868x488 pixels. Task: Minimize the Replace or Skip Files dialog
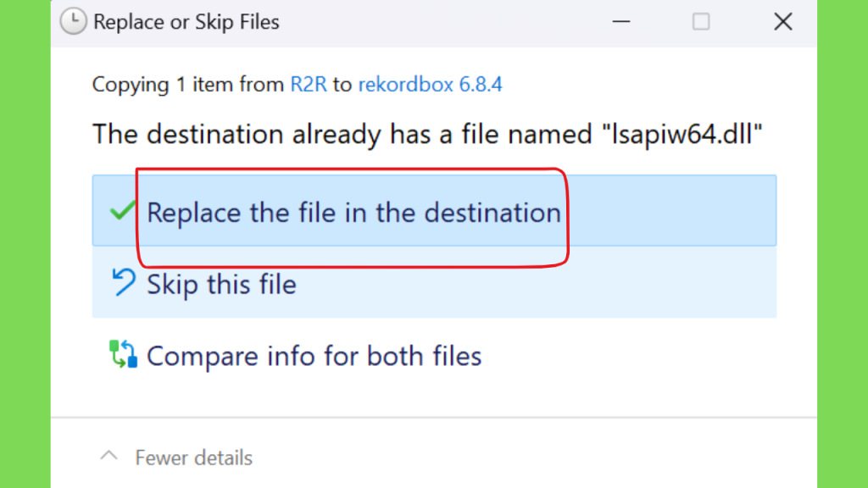pyautogui.click(x=621, y=22)
